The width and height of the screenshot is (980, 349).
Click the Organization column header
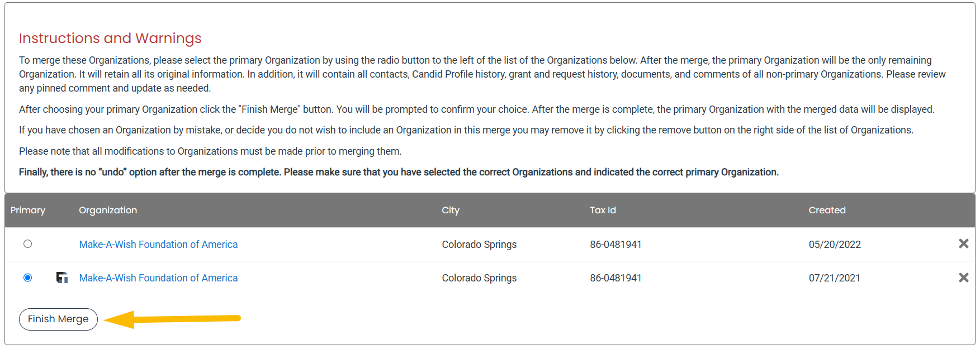(x=108, y=211)
